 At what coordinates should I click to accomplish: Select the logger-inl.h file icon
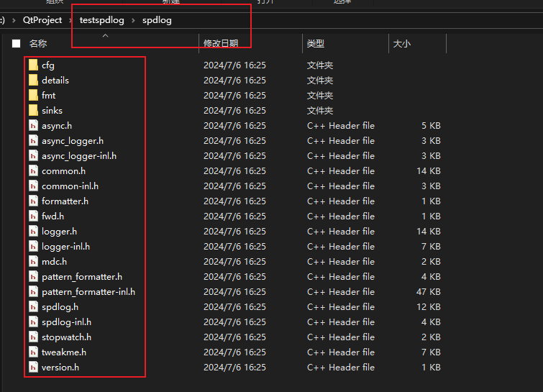(33, 247)
